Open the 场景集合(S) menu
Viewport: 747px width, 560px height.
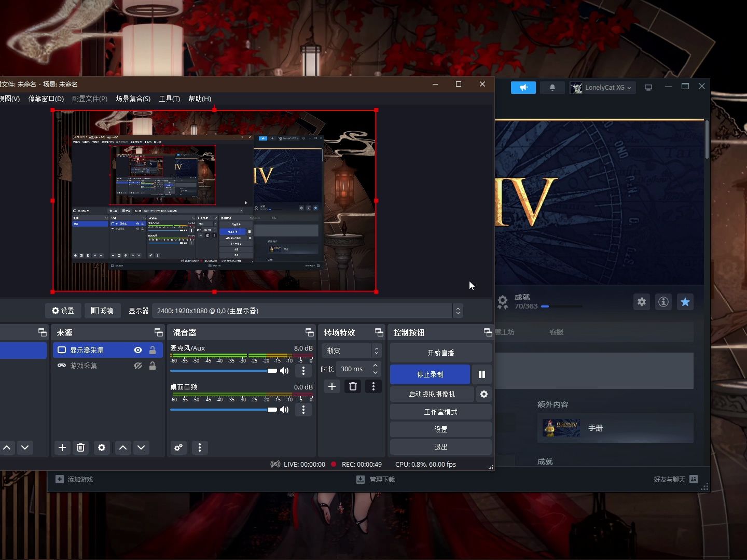(x=133, y=99)
